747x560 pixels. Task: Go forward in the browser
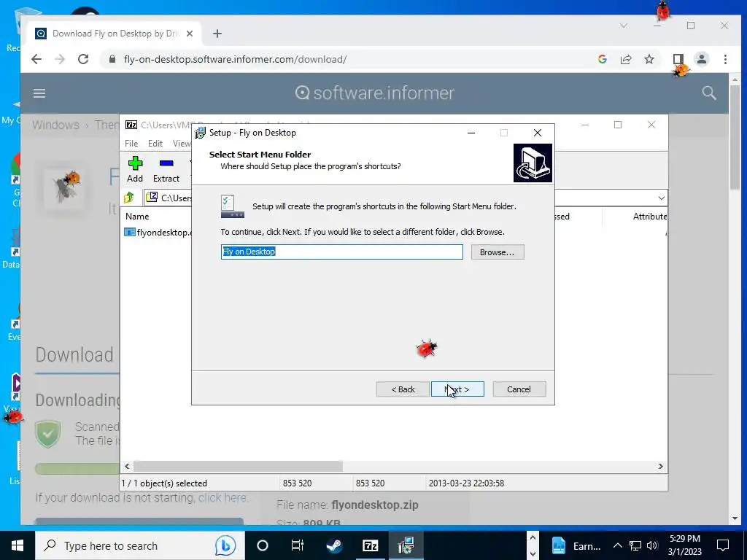tap(60, 59)
